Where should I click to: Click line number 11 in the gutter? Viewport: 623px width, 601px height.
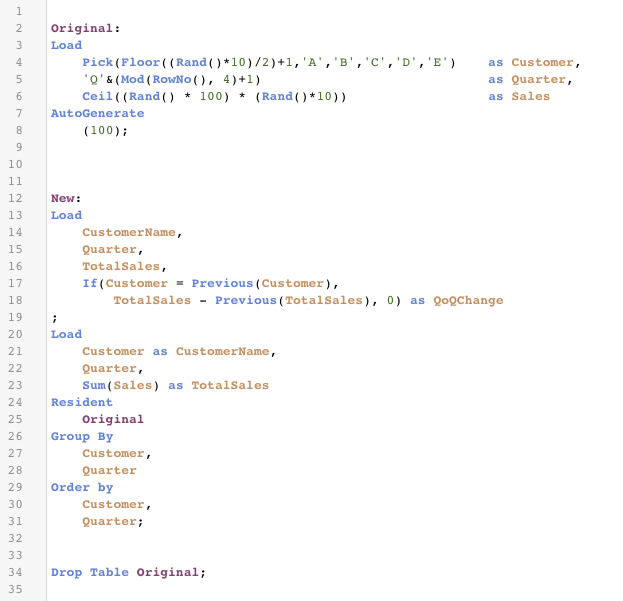tap(15, 182)
